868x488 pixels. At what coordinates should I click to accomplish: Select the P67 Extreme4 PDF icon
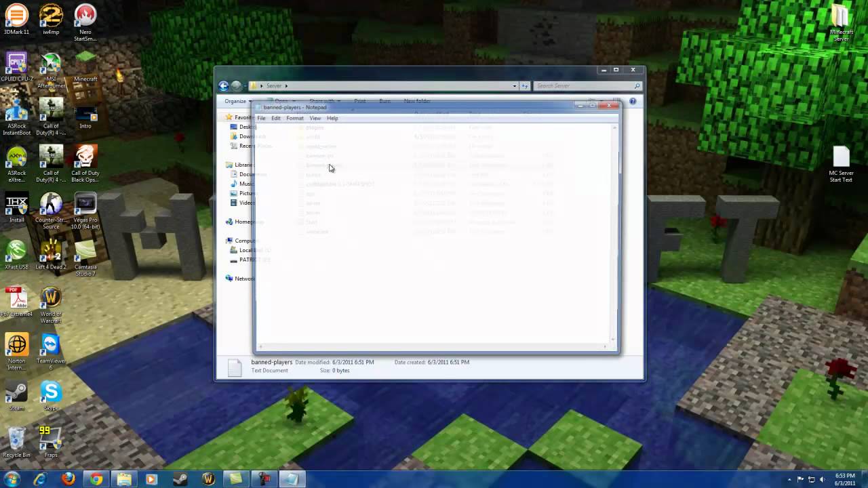[x=16, y=302]
